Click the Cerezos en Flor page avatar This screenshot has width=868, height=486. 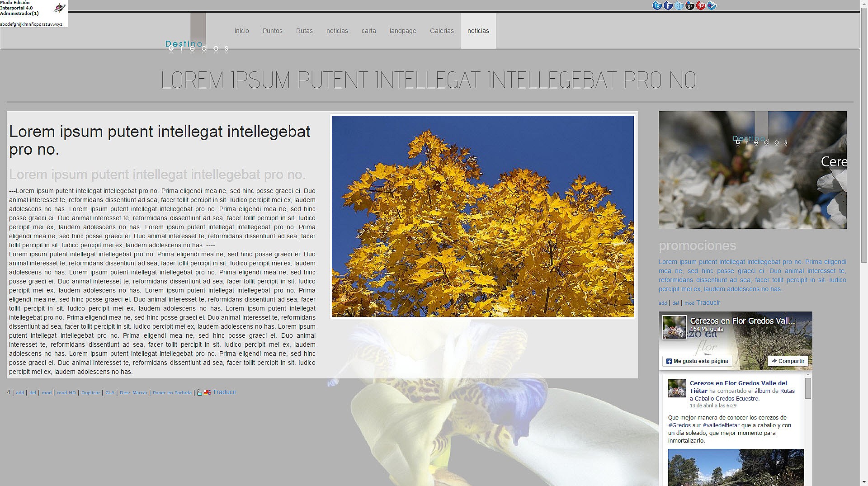tap(674, 327)
